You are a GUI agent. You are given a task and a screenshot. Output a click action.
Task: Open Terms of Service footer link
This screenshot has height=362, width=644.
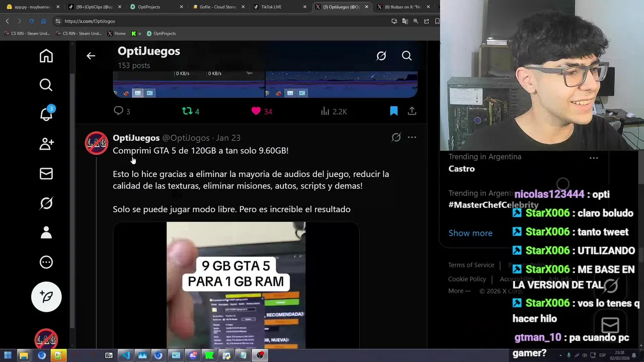471,265
